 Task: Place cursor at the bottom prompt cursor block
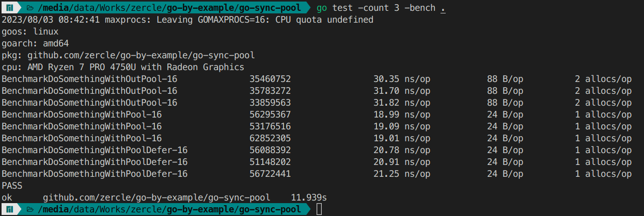(319, 209)
